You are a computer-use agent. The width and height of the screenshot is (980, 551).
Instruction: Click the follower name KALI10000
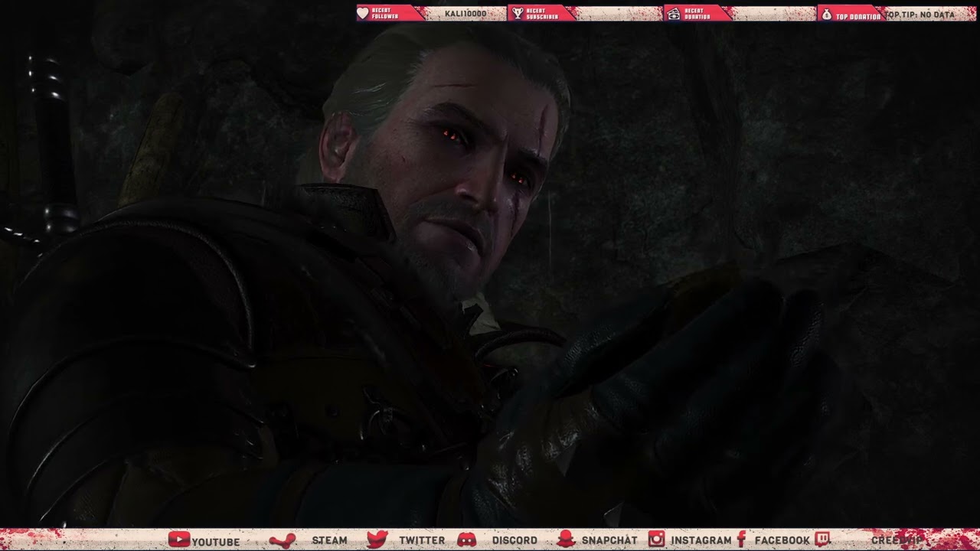[465, 14]
